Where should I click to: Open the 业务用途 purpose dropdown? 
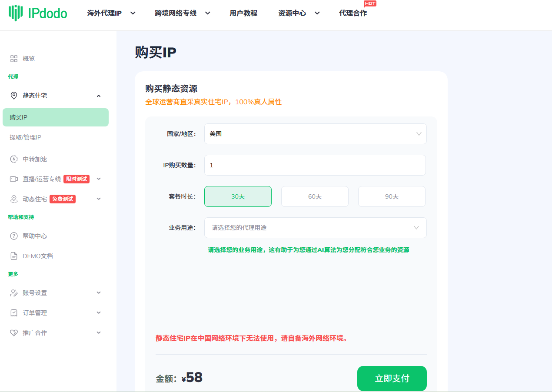(x=315, y=228)
